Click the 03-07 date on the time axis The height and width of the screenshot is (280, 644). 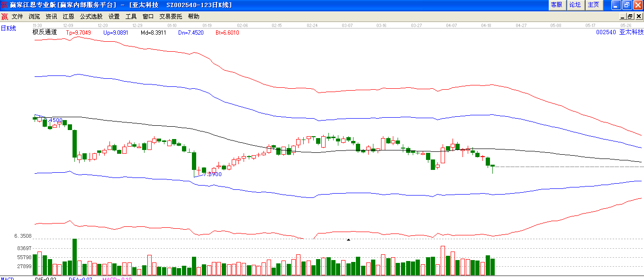point(347,25)
